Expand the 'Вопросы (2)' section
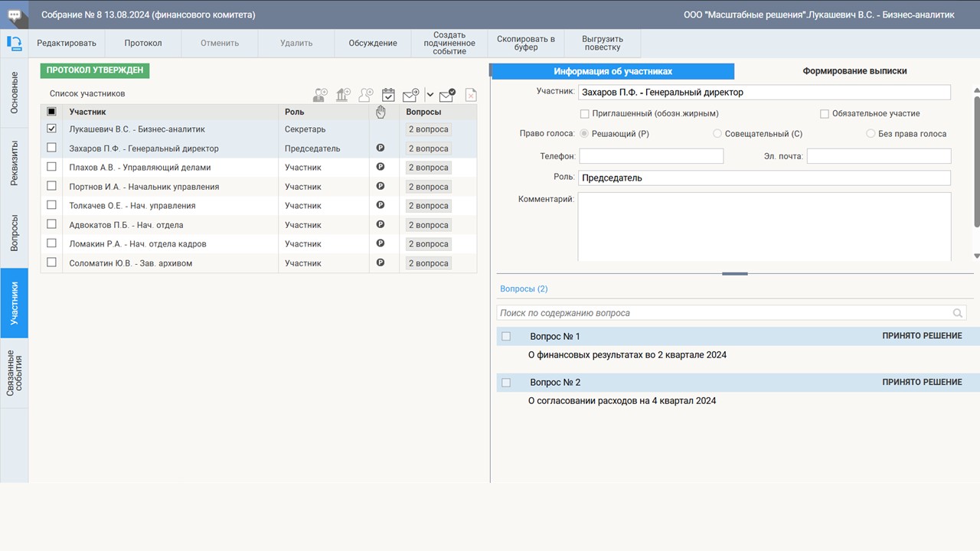The width and height of the screenshot is (980, 551). (x=524, y=289)
